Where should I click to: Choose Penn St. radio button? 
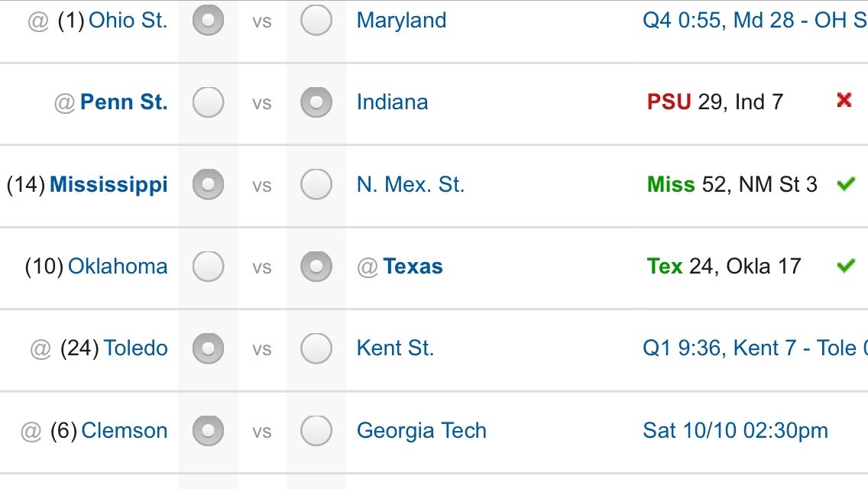tap(208, 102)
